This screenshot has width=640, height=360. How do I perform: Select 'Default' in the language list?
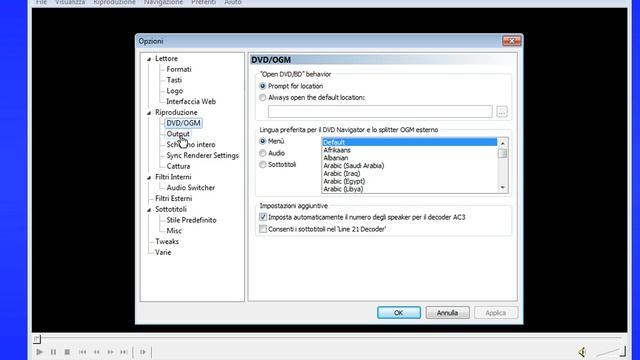tap(409, 142)
